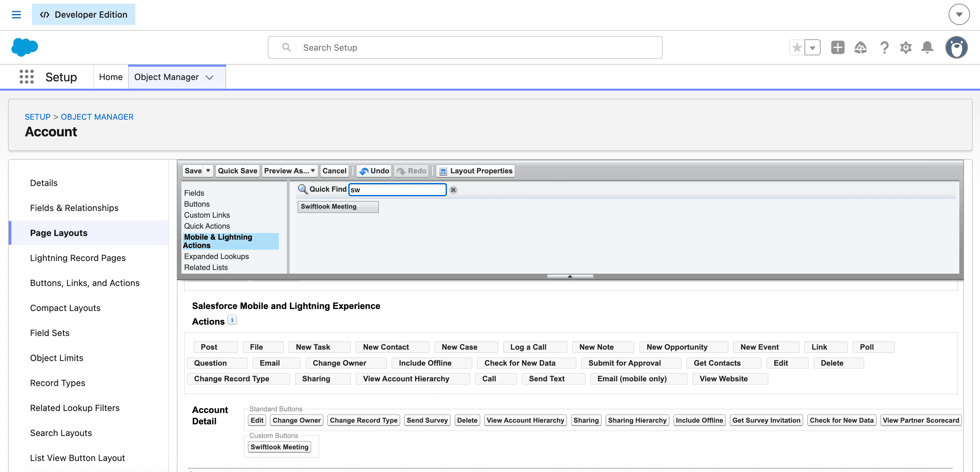The image size is (980, 472).
Task: Open Trailhead guidance icon
Action: pos(861,48)
